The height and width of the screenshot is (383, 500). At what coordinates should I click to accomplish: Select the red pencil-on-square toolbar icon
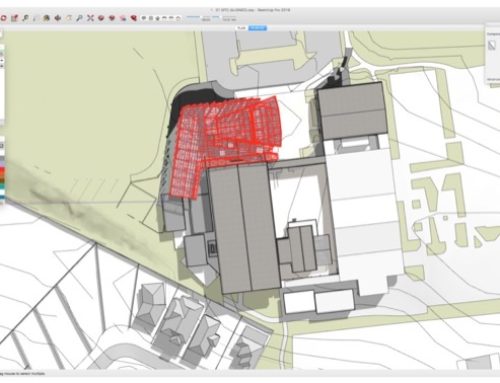point(14,18)
